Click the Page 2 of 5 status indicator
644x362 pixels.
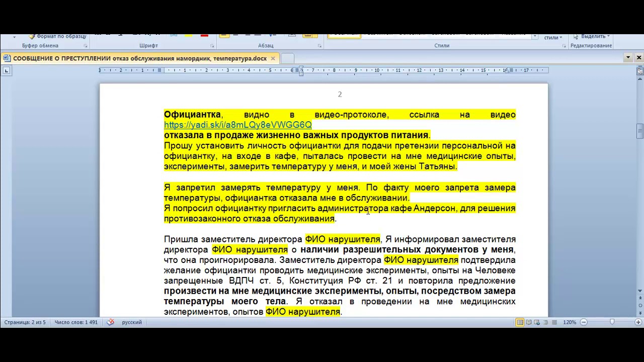[25, 322]
